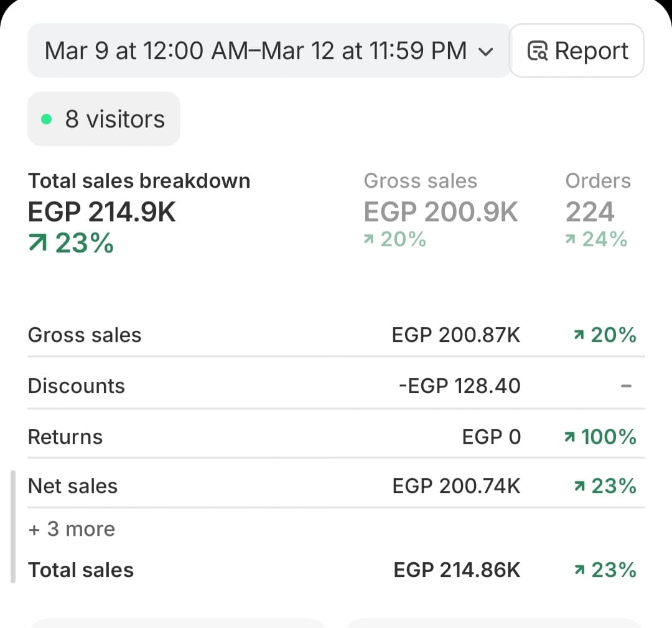Click the Gross sales 20% trend arrow

(x=370, y=240)
